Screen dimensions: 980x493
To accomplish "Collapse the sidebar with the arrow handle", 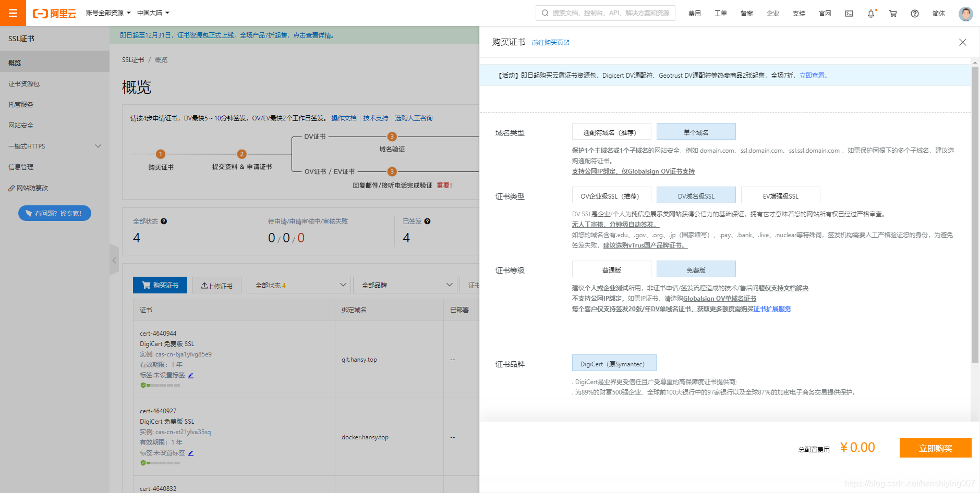I will (114, 260).
